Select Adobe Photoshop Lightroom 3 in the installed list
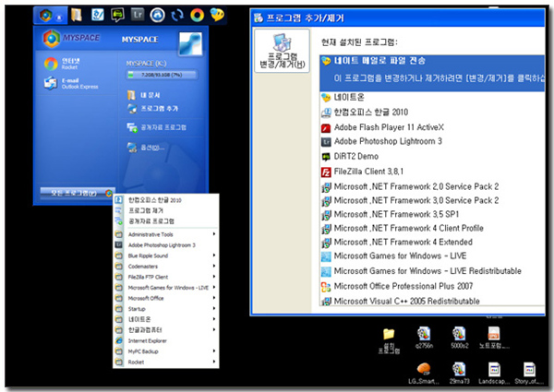 432,141
